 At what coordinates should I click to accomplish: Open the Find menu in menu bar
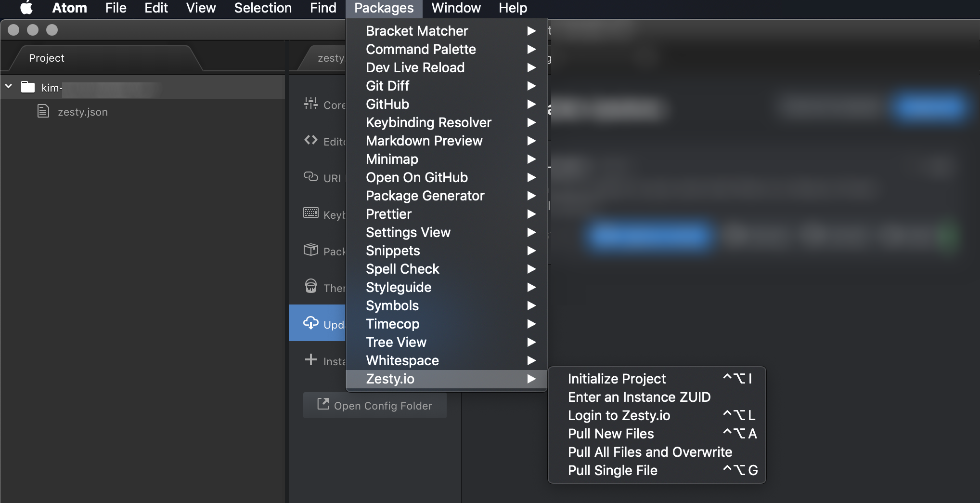tap(323, 8)
